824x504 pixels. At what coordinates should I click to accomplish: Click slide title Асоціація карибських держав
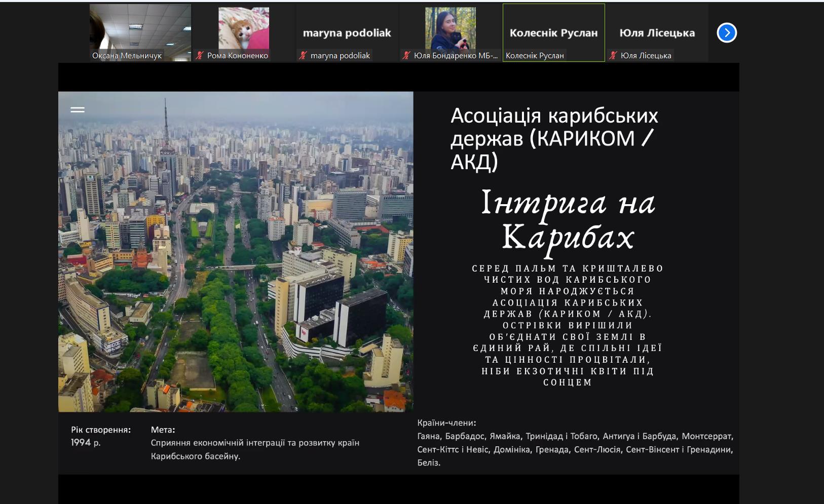click(x=554, y=138)
